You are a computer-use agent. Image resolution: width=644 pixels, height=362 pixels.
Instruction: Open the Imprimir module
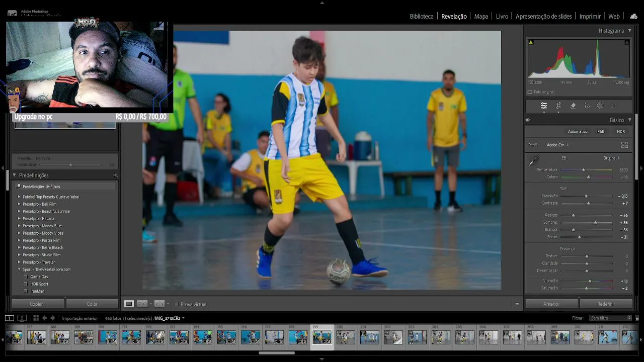click(590, 17)
